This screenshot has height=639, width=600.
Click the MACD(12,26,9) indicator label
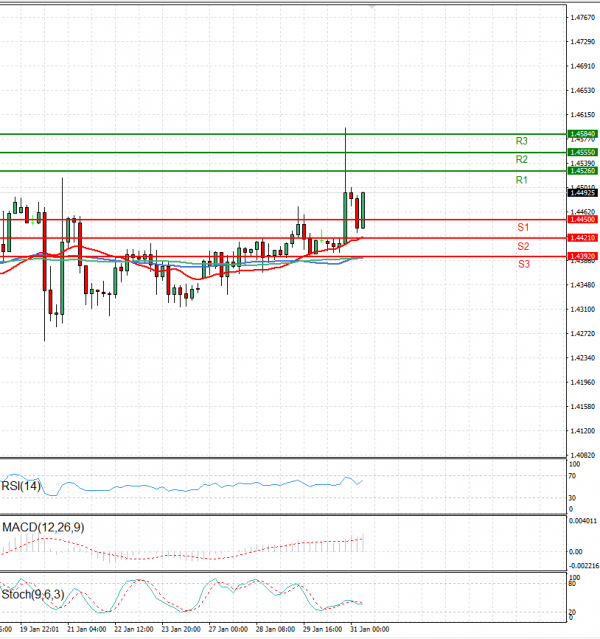coord(43,527)
